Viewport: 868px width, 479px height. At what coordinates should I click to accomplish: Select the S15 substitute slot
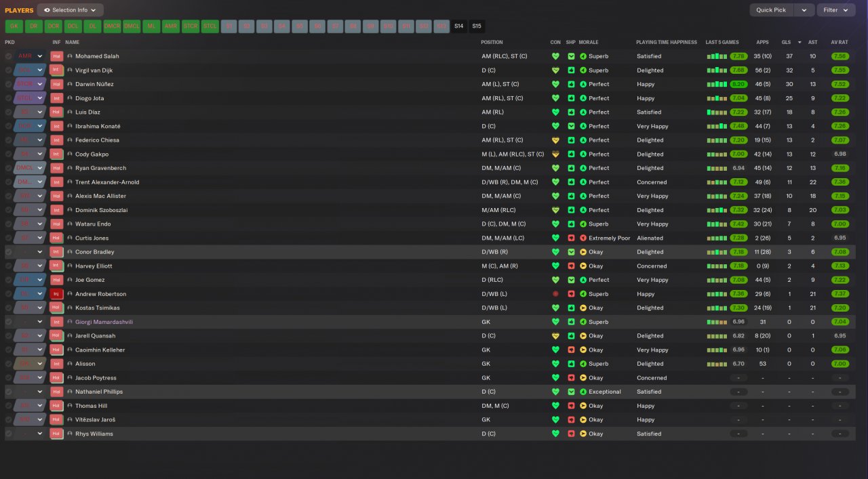(477, 26)
